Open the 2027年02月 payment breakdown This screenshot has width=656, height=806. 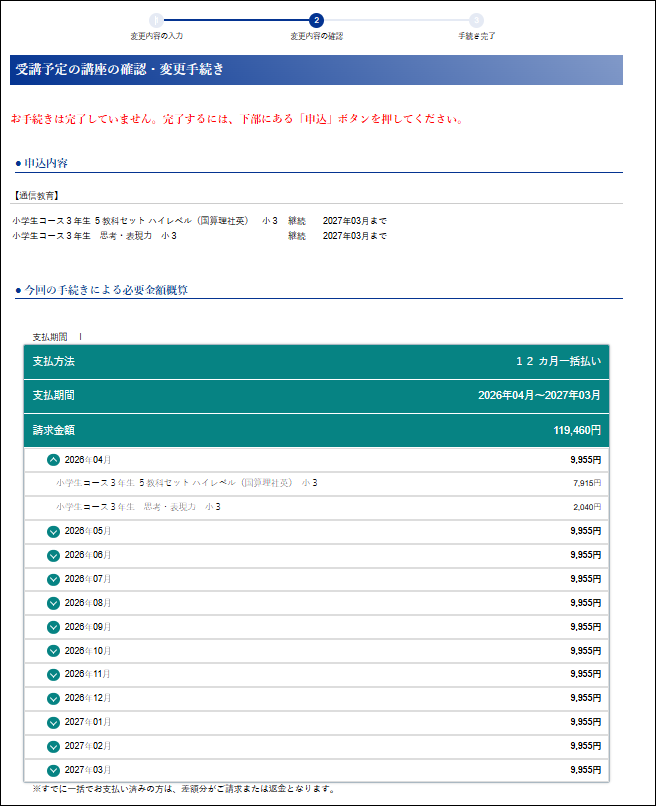coord(53,746)
